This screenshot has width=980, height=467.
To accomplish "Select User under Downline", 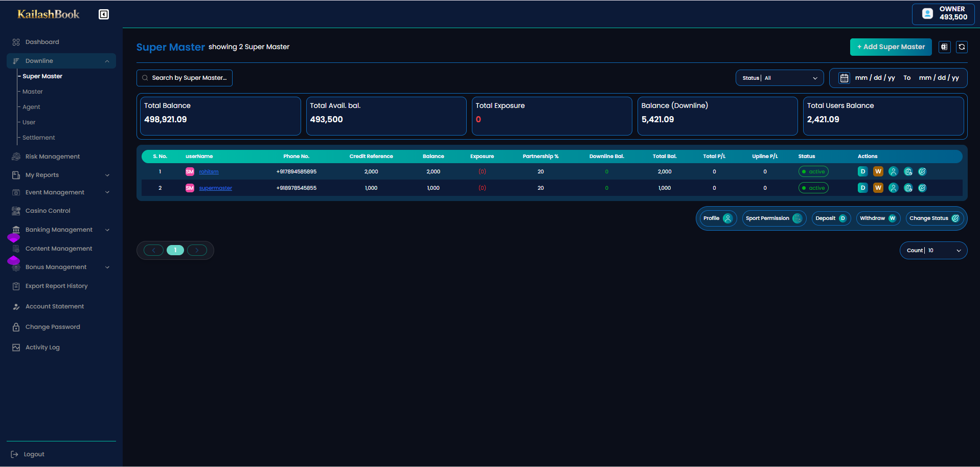I will click(29, 122).
